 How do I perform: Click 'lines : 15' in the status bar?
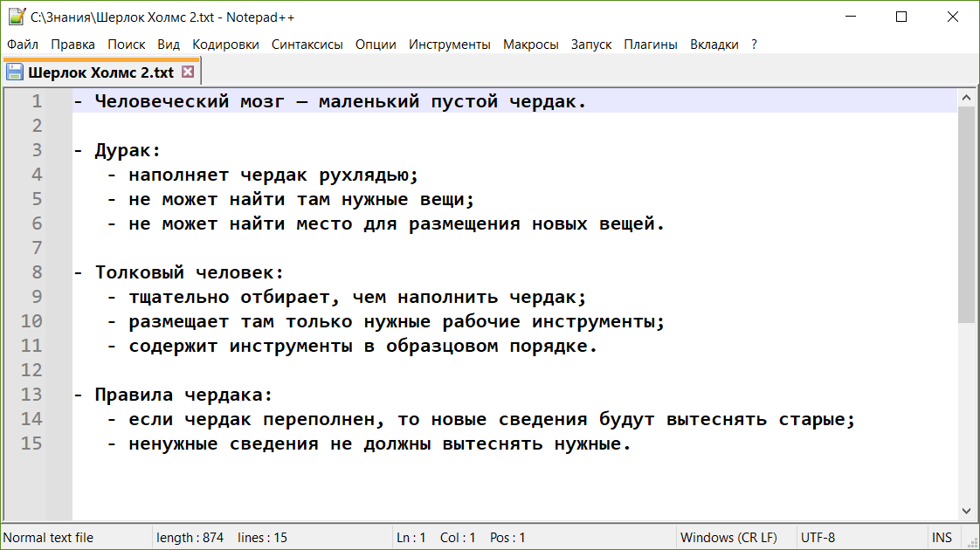point(263,538)
